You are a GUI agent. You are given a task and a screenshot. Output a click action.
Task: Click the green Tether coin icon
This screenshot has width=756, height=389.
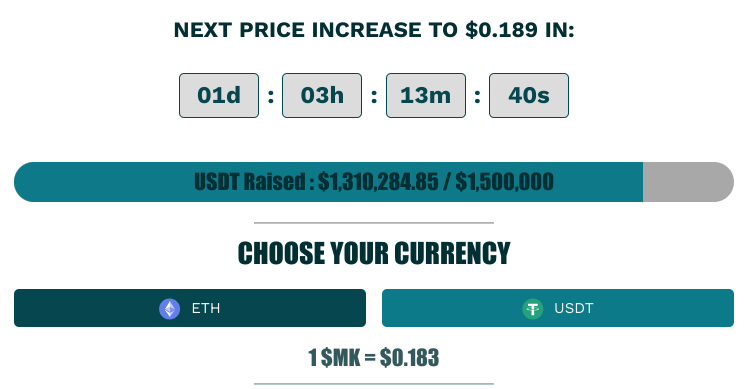point(533,309)
